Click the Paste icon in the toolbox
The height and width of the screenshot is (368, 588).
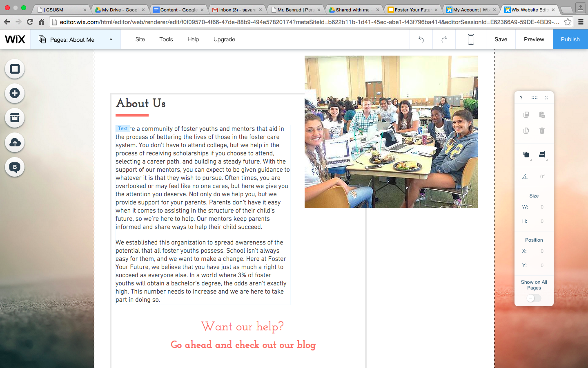pyautogui.click(x=542, y=115)
